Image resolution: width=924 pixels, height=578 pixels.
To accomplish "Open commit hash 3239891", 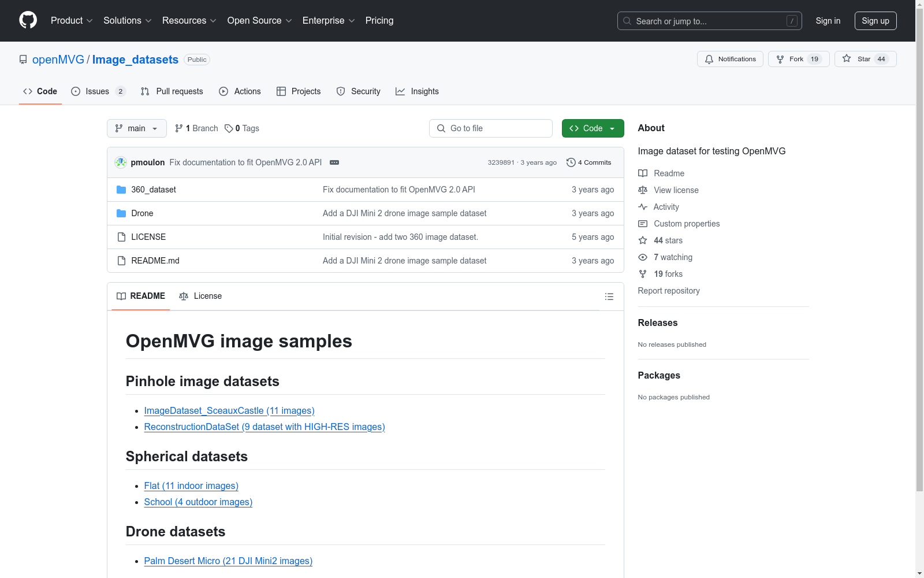I will [501, 162].
